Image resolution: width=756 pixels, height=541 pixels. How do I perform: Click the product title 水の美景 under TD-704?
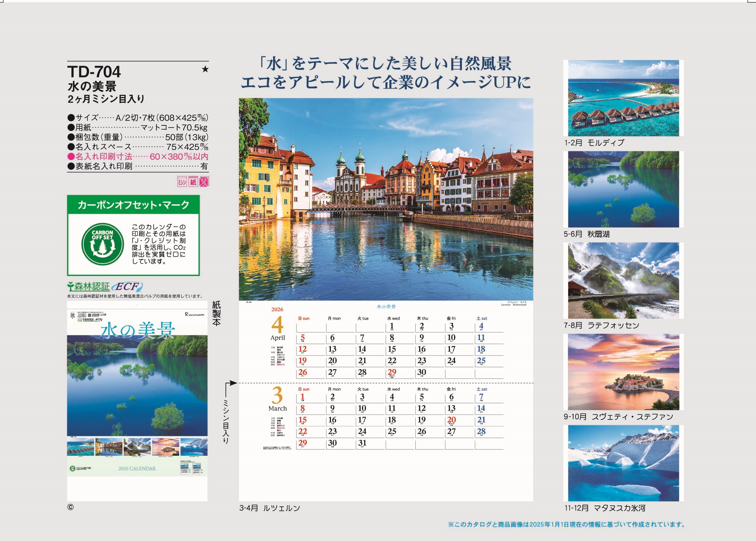(92, 86)
